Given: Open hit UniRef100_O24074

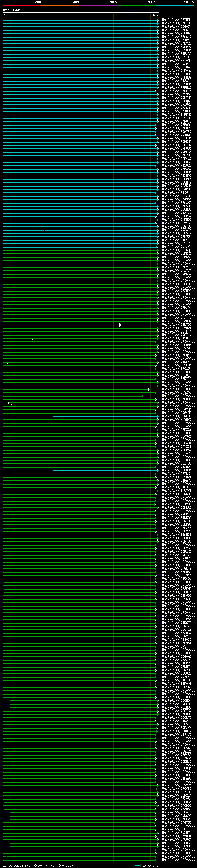Looking at the screenshot, I should coord(177,26).
